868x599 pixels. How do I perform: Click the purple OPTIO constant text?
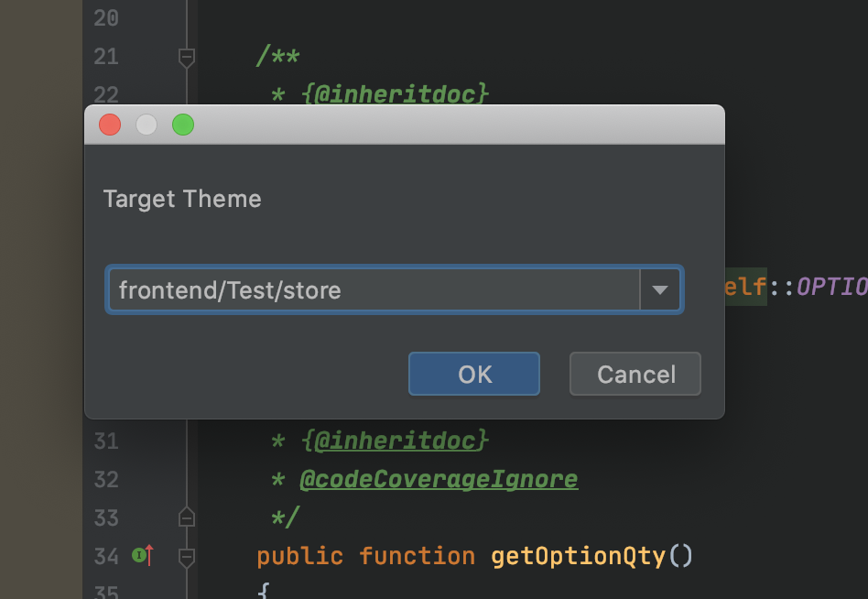(831, 288)
